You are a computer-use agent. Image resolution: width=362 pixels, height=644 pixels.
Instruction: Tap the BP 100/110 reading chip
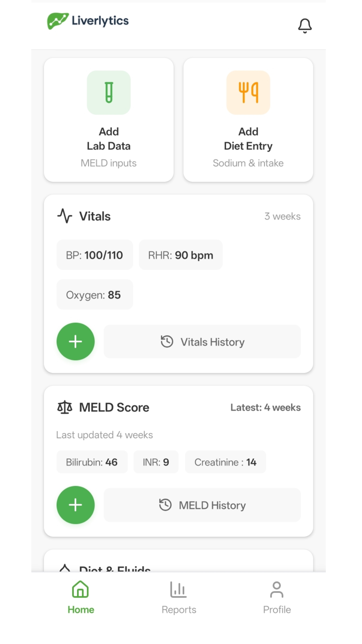point(95,255)
